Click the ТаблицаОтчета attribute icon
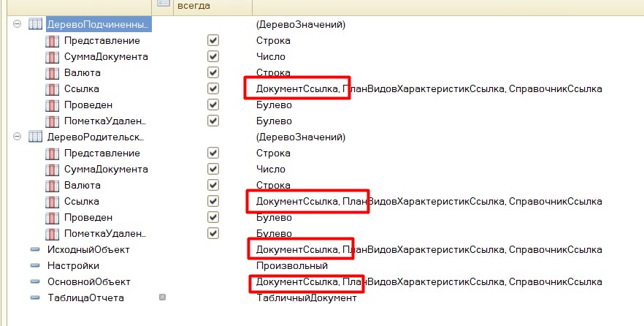644x326 pixels. point(35,297)
